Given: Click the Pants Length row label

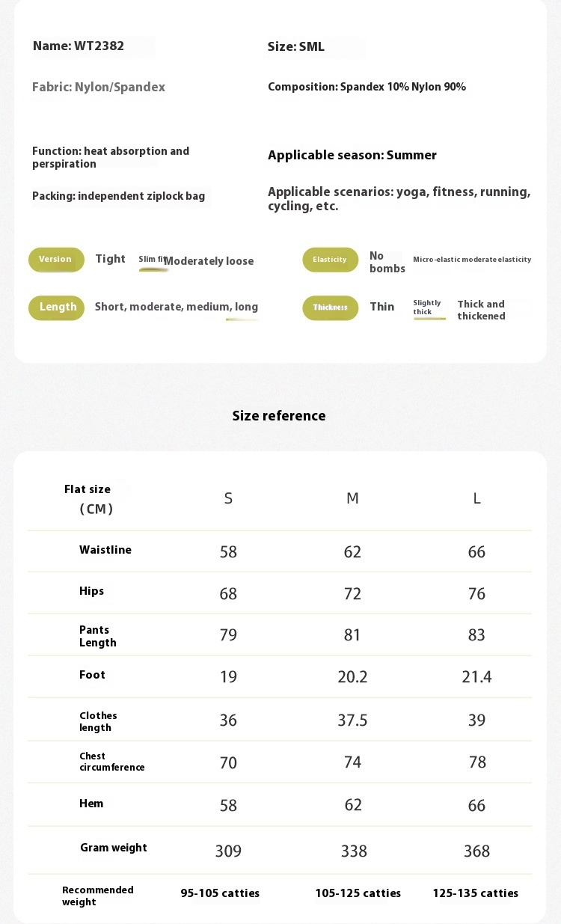Looking at the screenshot, I should coord(98,636).
